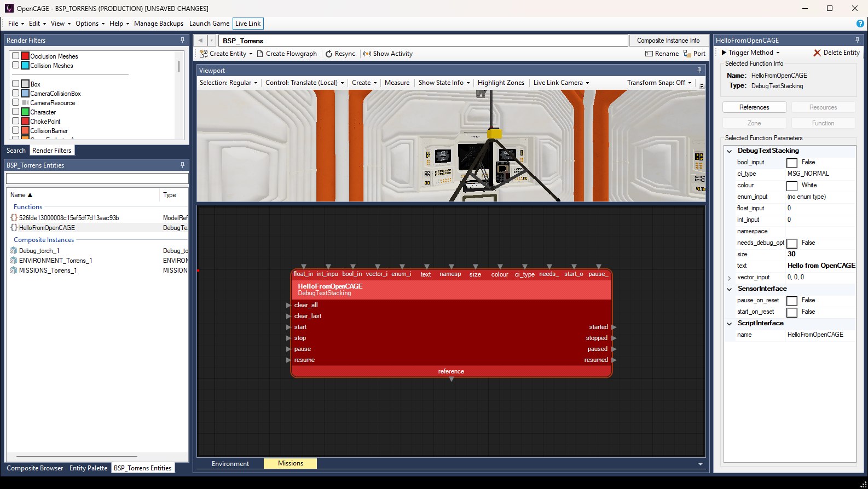Click the MISSIONS_Torrens_1 composite icon
The width and height of the screenshot is (868, 489).
(x=14, y=270)
